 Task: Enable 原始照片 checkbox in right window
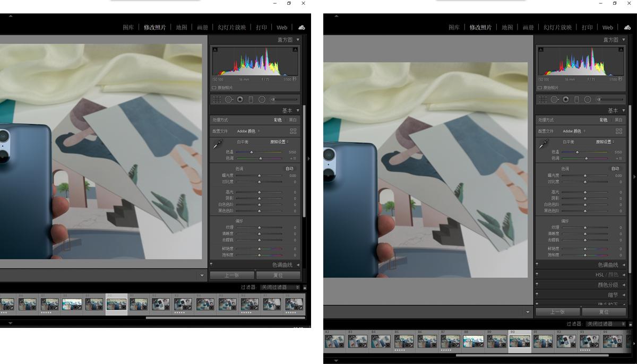pos(540,88)
